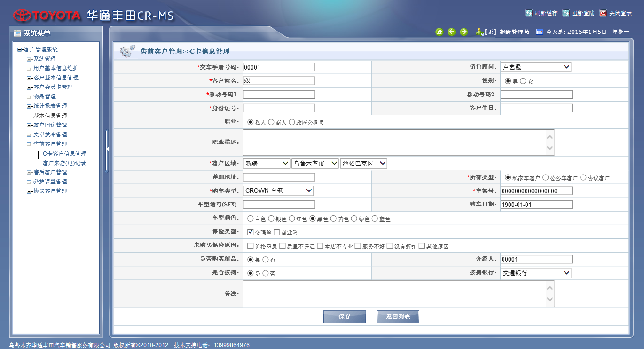644x349 pixels.
Task: Click the red 关闭登录 power icon
Action: 604,13
